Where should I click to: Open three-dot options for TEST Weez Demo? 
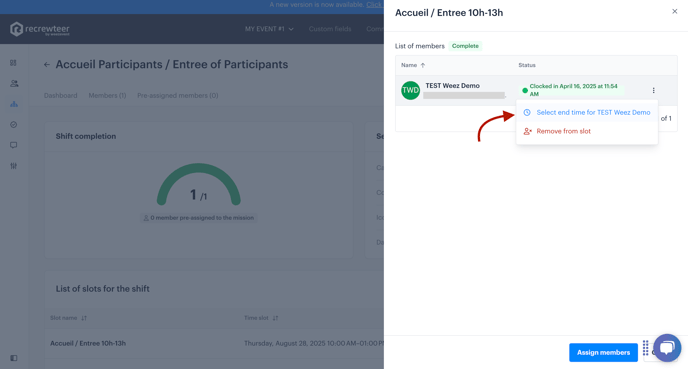coord(653,90)
